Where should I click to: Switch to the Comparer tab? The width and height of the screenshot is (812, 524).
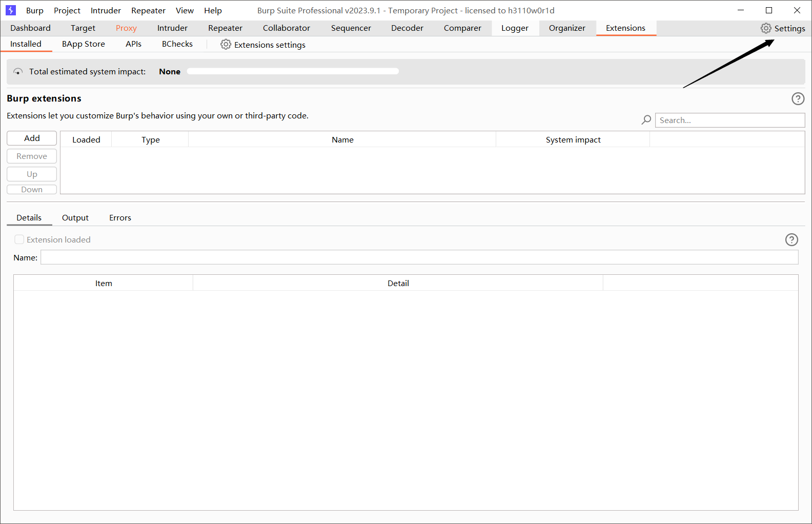coord(462,28)
